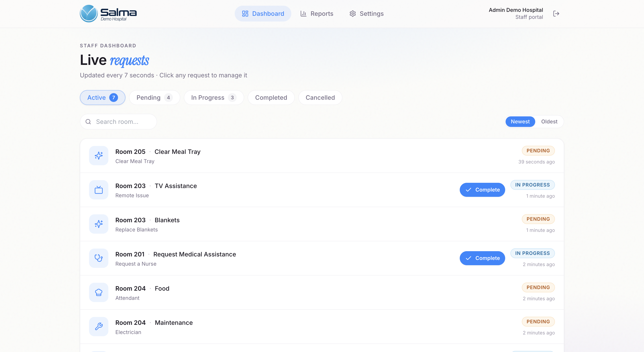The image size is (644, 352).
Task: Click the PENDING badge on Blankets request
Action: pyautogui.click(x=538, y=219)
